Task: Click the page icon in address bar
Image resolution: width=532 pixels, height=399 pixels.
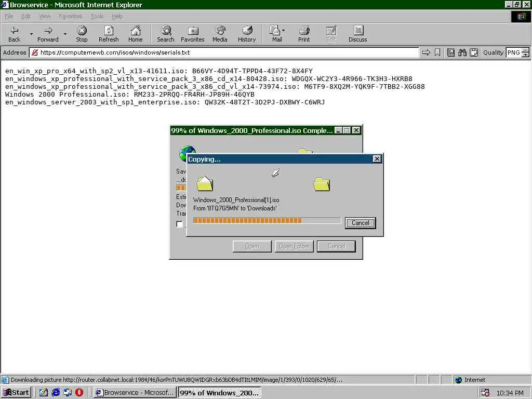Action: pos(35,52)
